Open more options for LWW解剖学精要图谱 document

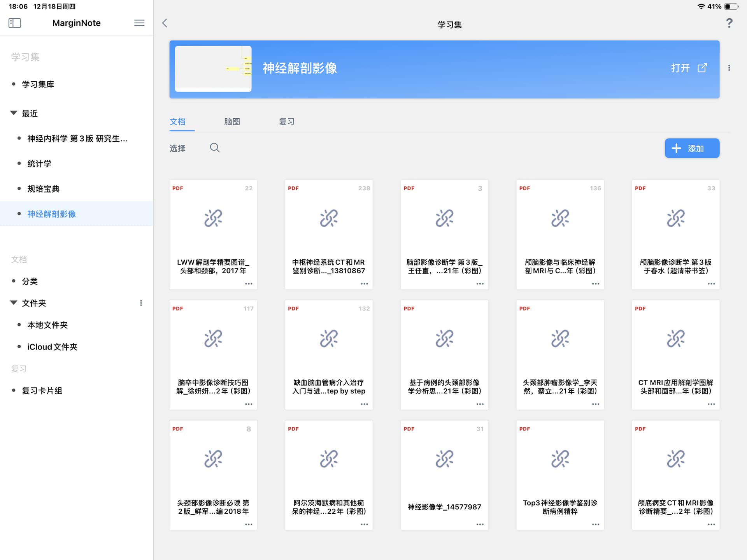tap(249, 284)
